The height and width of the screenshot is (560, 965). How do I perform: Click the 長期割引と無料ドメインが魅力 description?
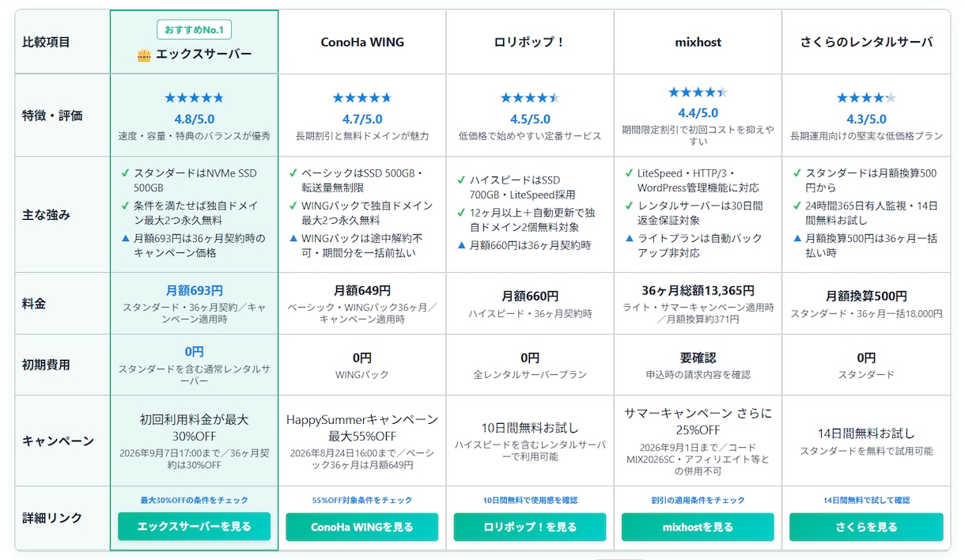click(361, 136)
